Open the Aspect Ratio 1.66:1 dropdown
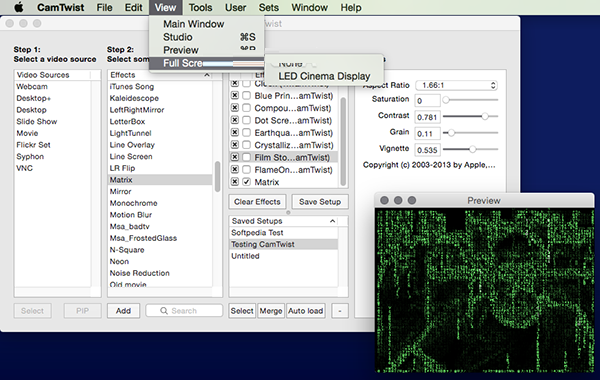 (457, 85)
